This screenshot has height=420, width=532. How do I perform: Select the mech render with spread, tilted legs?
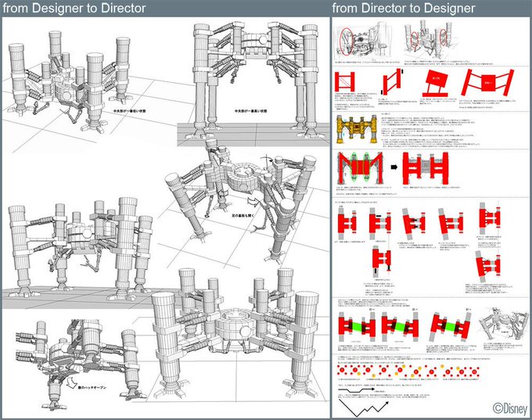click(241, 200)
